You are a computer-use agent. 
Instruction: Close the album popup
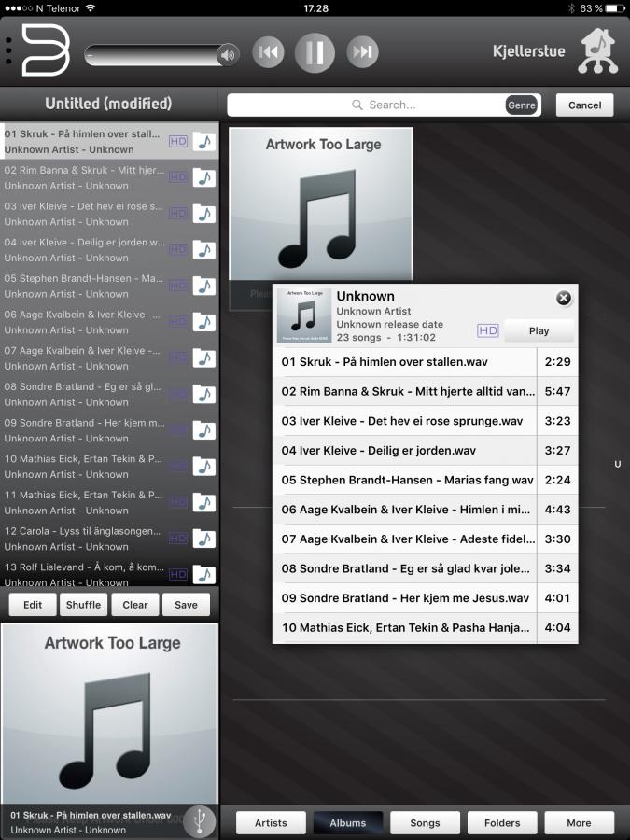[x=564, y=298]
